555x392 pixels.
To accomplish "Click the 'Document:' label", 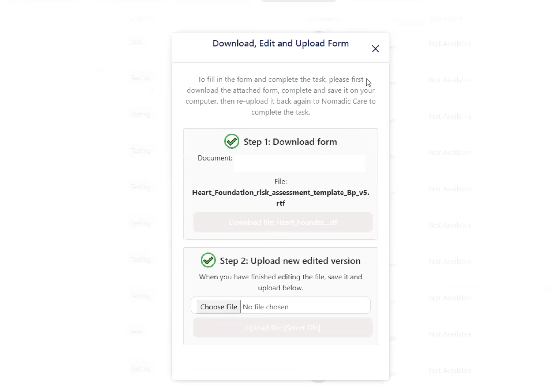I will coord(215,158).
